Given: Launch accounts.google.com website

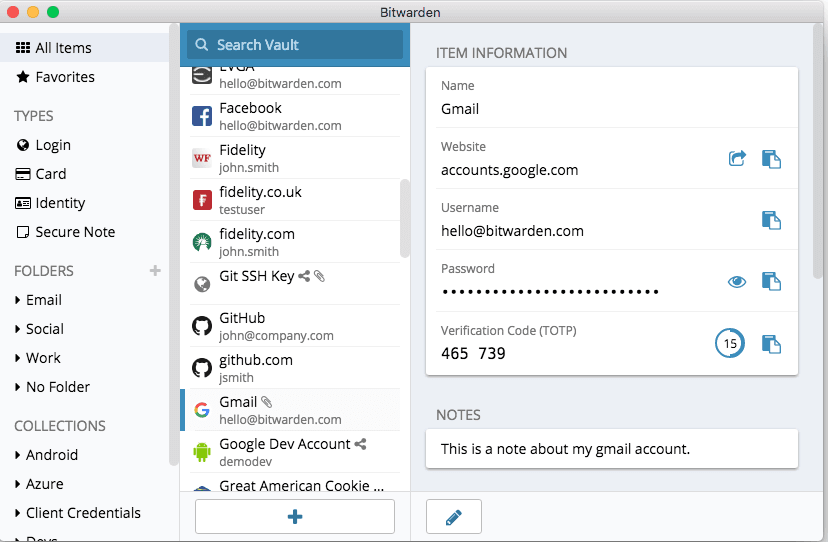Looking at the screenshot, I should [x=737, y=158].
